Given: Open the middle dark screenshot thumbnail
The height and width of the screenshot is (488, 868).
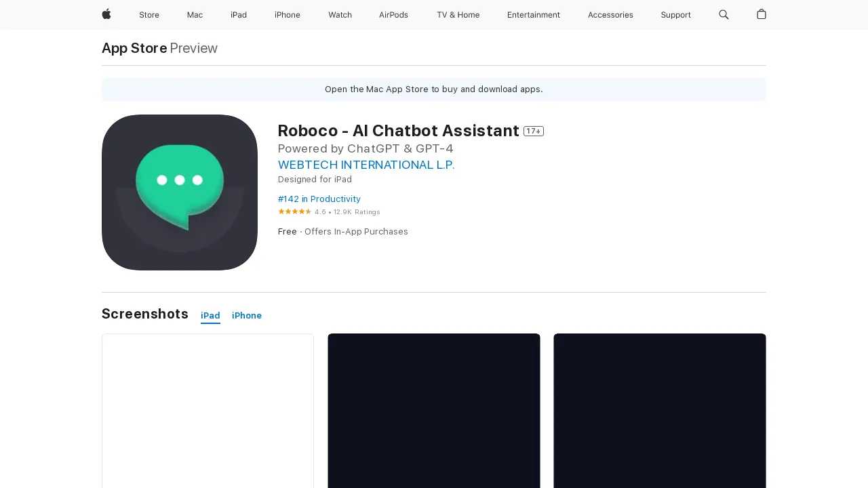Looking at the screenshot, I should (434, 411).
